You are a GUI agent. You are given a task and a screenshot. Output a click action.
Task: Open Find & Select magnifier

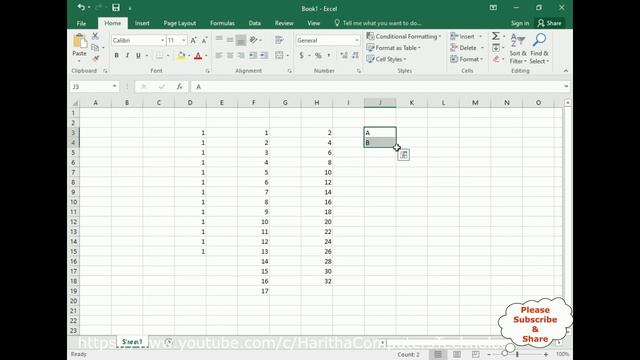(x=540, y=49)
